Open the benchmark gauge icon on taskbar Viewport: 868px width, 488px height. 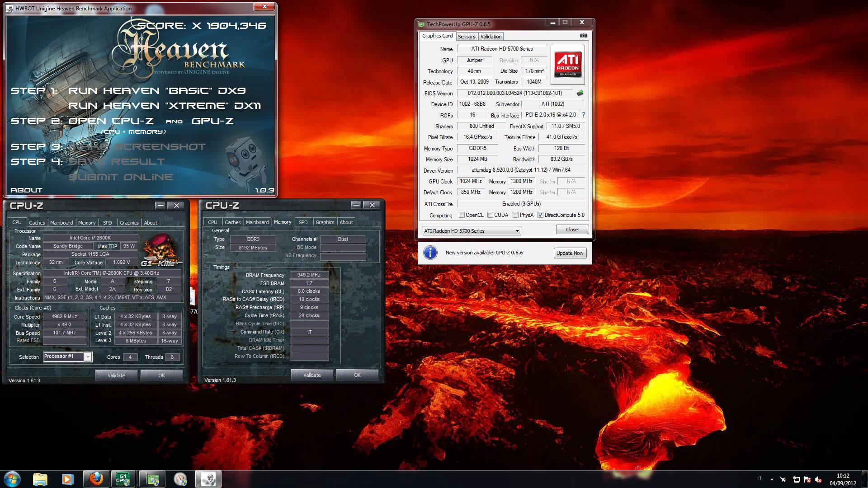(x=180, y=479)
